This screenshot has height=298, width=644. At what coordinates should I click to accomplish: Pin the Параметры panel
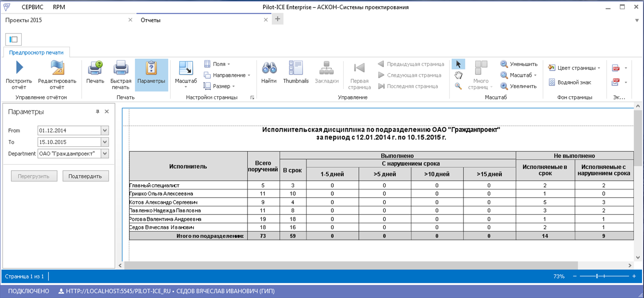point(98,112)
